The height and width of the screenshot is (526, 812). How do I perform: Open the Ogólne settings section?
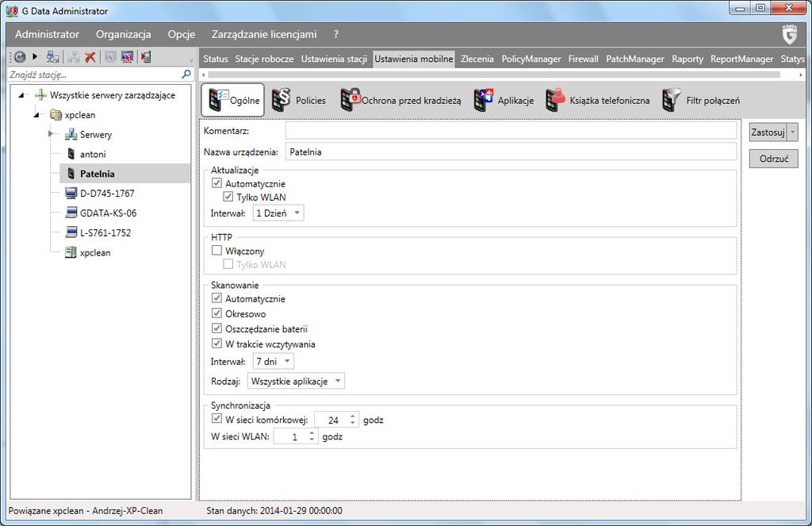[x=232, y=100]
